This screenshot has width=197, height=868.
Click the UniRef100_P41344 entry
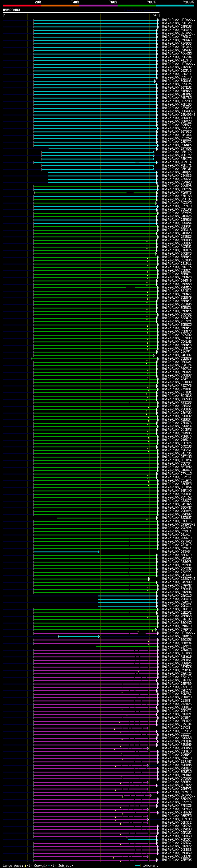pos(177,135)
